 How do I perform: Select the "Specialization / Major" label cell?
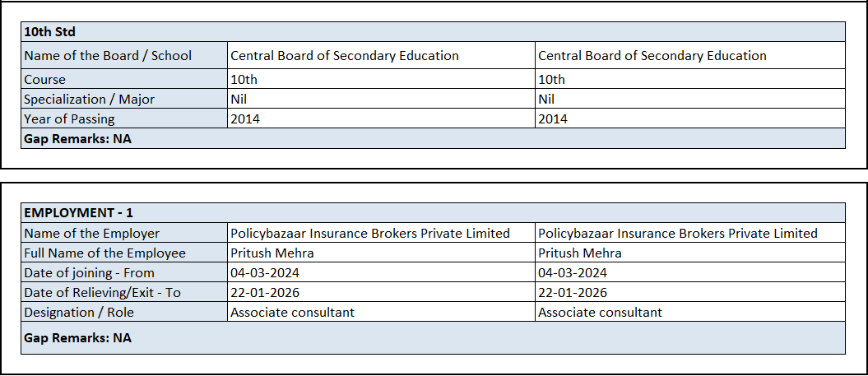click(90, 100)
